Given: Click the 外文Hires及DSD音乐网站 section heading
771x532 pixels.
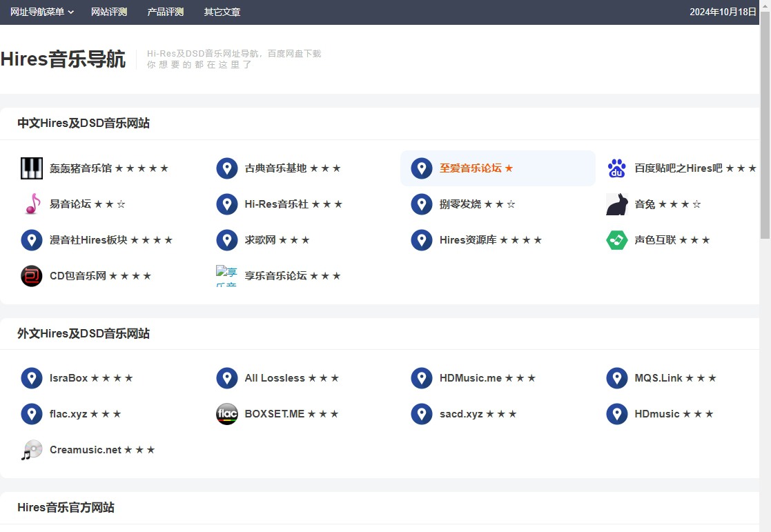Looking at the screenshot, I should (84, 333).
